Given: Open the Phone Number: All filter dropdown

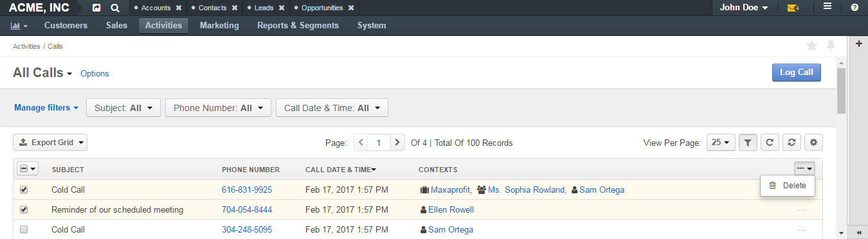Looking at the screenshot, I should coord(218,108).
